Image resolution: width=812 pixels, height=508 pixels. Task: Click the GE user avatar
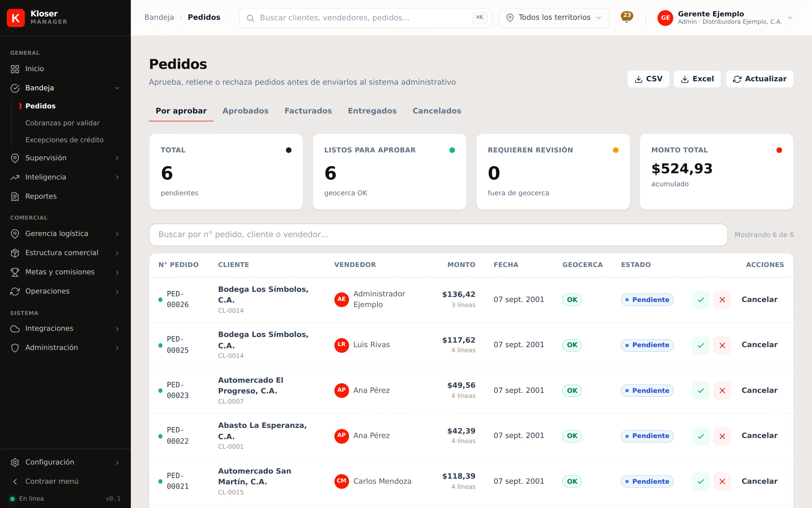click(665, 18)
